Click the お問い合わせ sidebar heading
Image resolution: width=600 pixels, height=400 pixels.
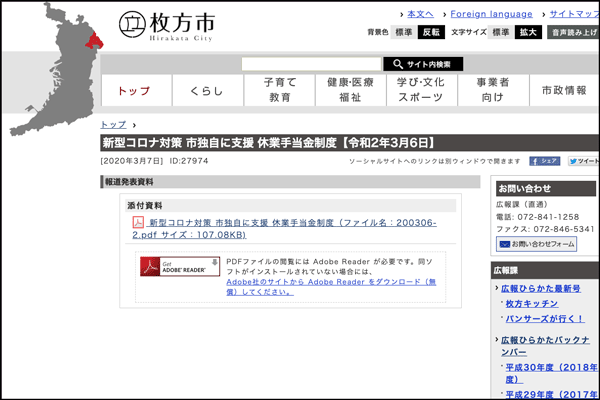tap(525, 188)
